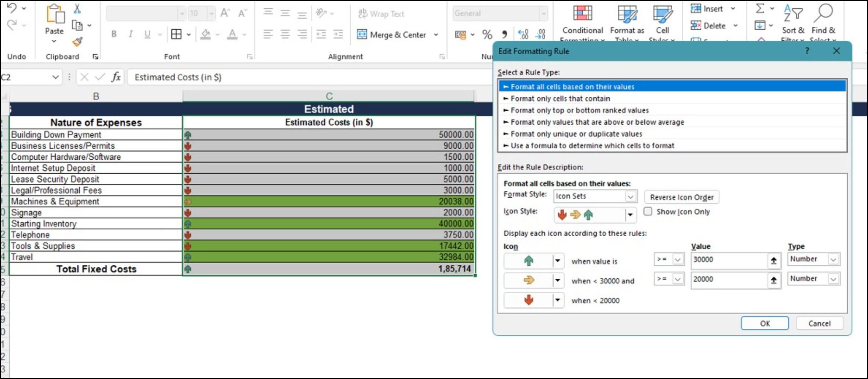Image resolution: width=868 pixels, height=379 pixels.
Task: Apply Percent Style
Action: click(487, 35)
